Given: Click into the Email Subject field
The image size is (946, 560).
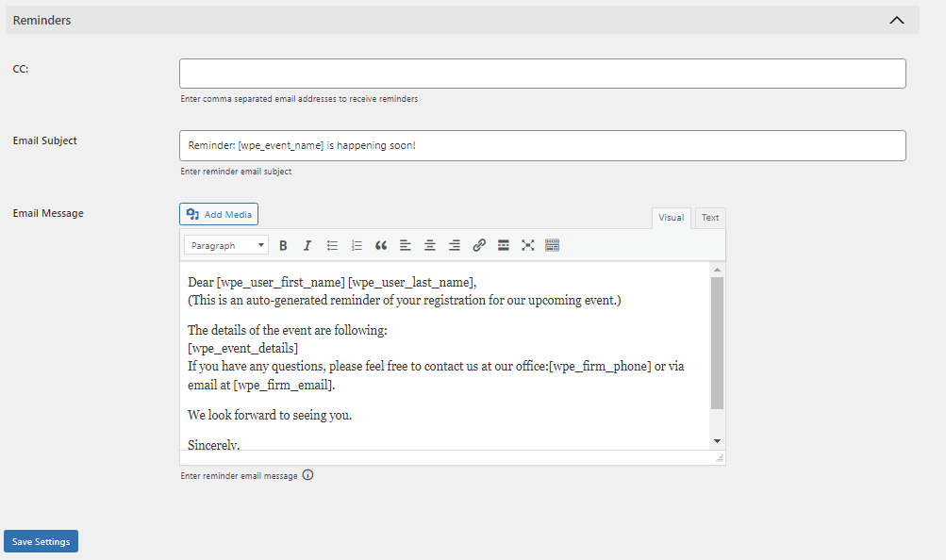Looking at the screenshot, I should 542,145.
